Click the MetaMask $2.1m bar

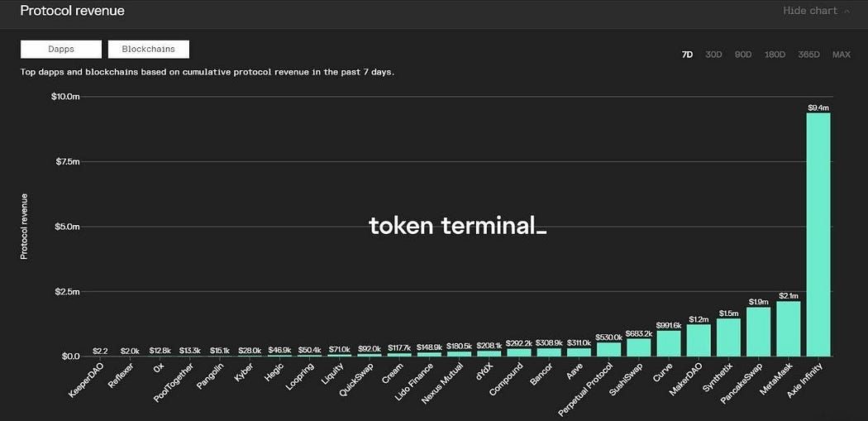pyautogui.click(x=789, y=328)
